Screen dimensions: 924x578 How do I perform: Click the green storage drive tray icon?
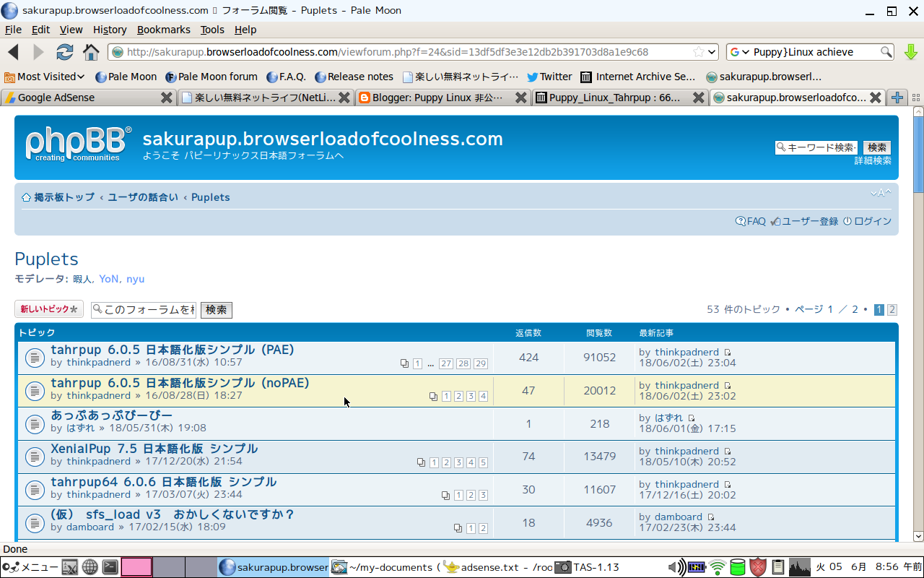[737, 567]
